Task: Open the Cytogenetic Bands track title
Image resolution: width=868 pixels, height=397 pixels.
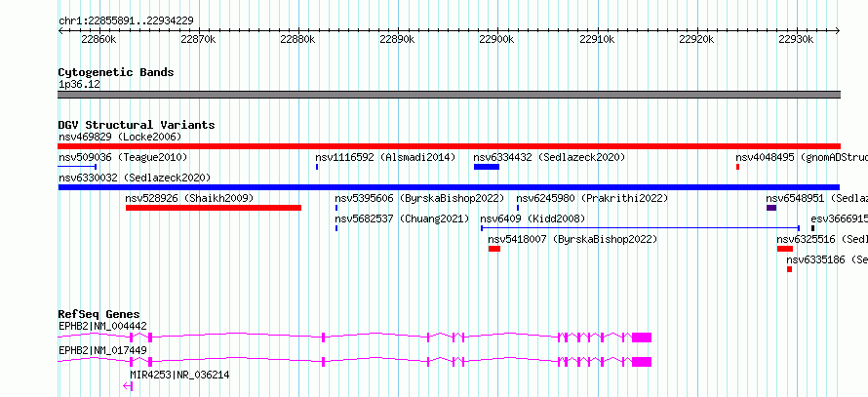Action: coord(116,72)
